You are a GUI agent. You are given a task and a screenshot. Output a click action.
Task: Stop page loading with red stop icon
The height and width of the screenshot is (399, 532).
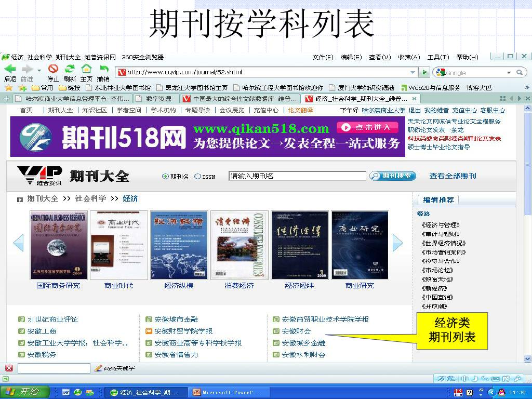pyautogui.click(x=53, y=69)
